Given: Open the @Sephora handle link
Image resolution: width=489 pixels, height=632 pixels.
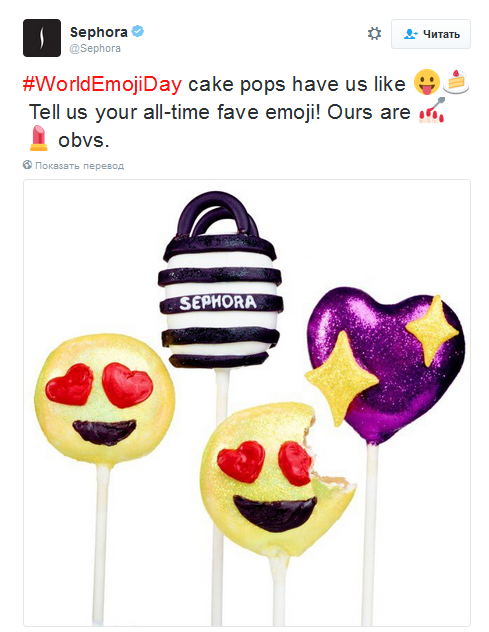Looking at the screenshot, I should click(95, 48).
